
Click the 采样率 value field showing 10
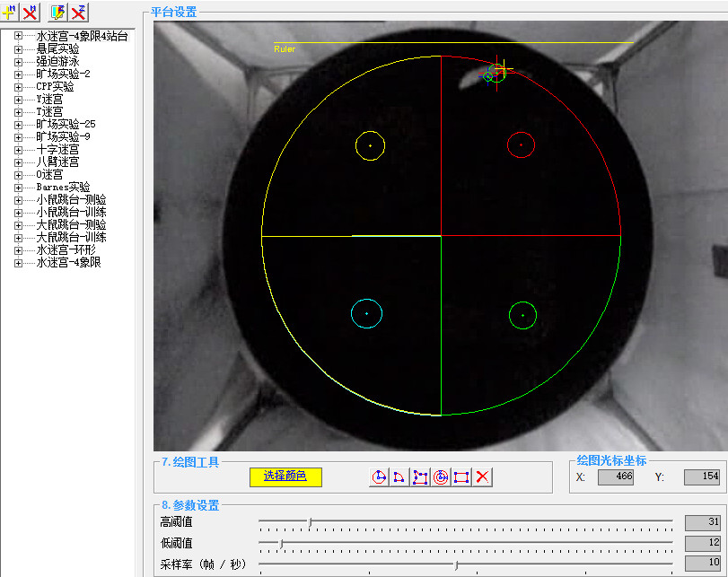[703, 564]
